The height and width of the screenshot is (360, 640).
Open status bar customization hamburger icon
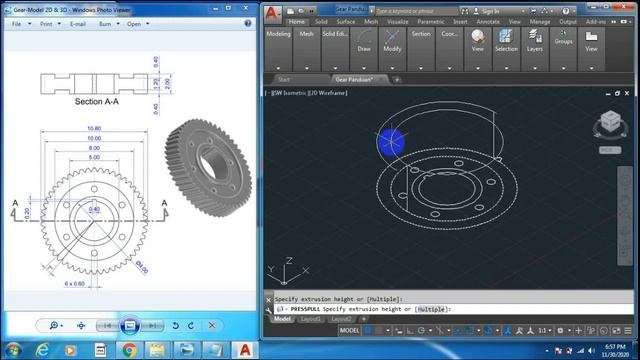[628, 330]
